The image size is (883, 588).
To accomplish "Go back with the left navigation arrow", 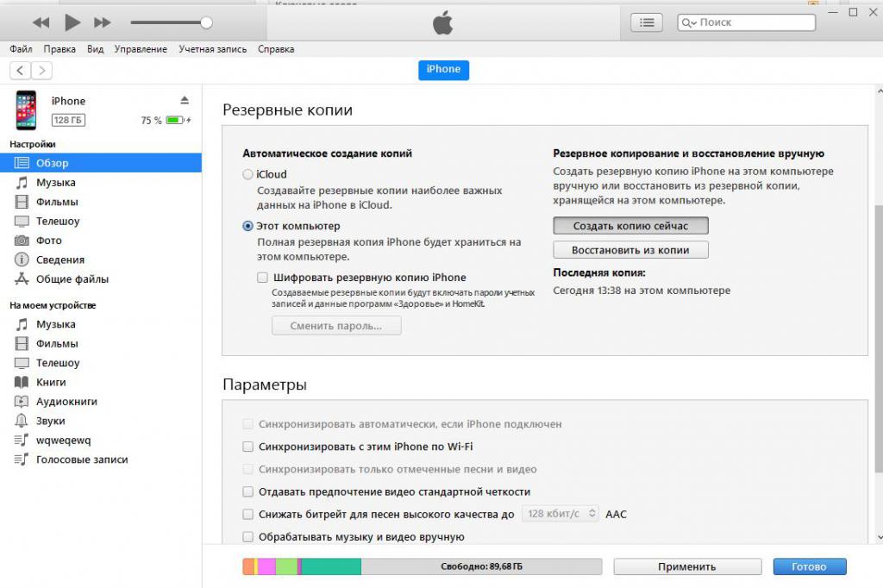I will (21, 71).
